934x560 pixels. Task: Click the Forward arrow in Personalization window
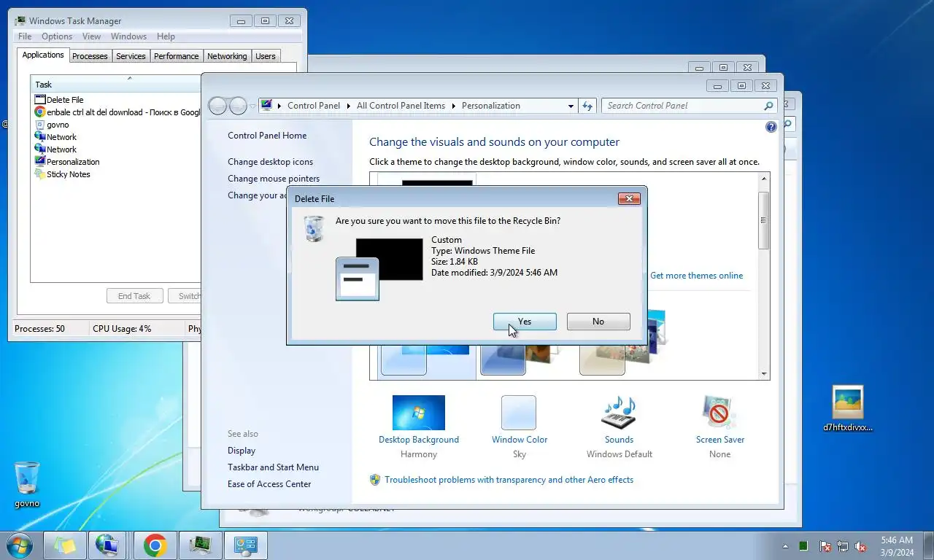pos(238,106)
